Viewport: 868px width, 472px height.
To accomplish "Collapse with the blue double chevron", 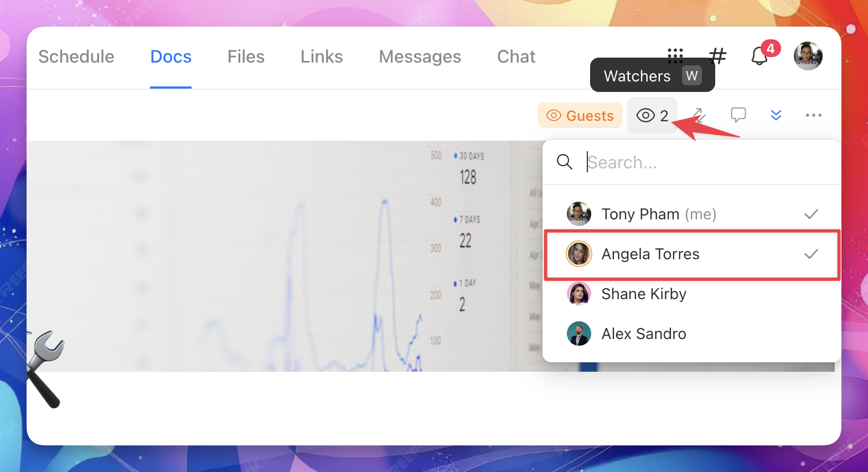I will pos(776,115).
